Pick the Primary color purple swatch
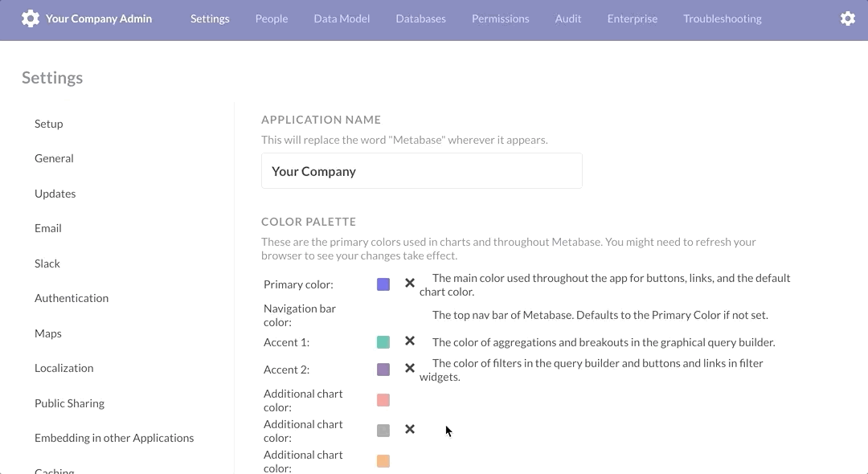 [383, 284]
